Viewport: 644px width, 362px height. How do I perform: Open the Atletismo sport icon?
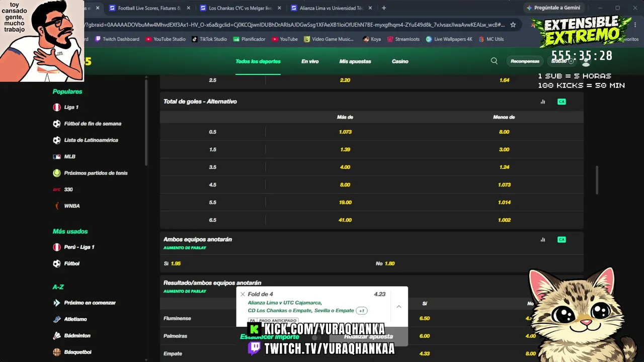57,319
